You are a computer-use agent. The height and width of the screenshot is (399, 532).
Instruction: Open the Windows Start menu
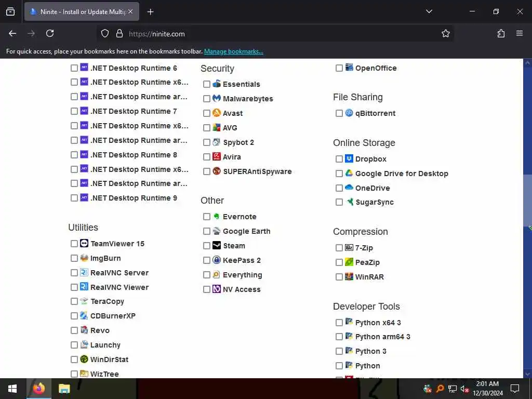(12, 389)
